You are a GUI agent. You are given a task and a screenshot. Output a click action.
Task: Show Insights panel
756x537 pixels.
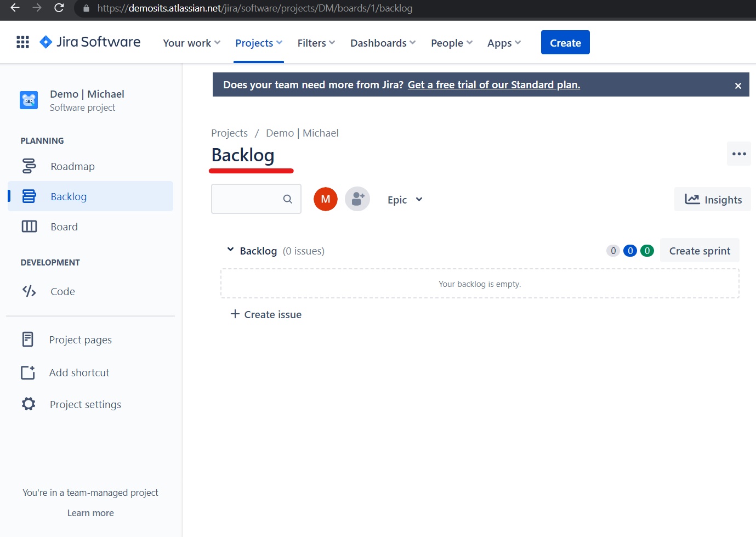pyautogui.click(x=712, y=199)
